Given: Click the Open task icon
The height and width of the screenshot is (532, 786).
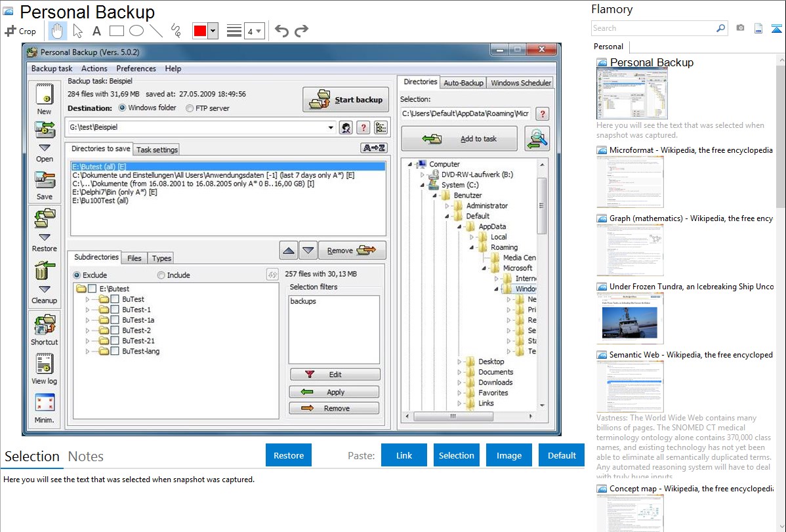Looking at the screenshot, I should tap(44, 131).
